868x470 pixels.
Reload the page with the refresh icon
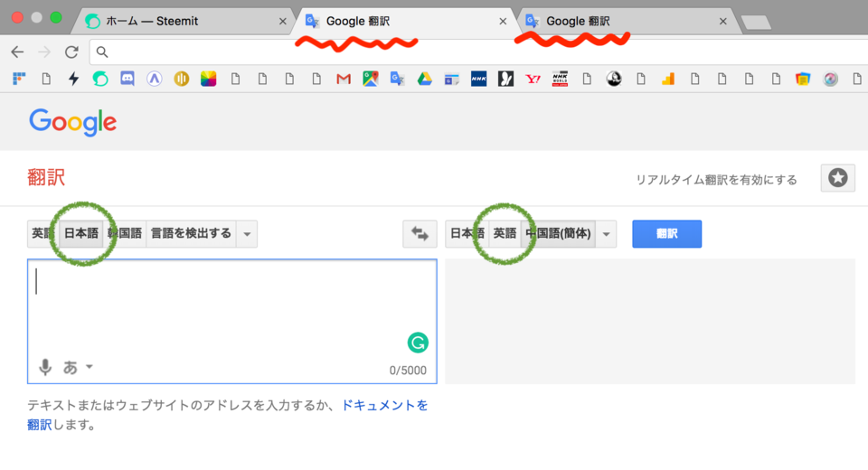(x=71, y=52)
